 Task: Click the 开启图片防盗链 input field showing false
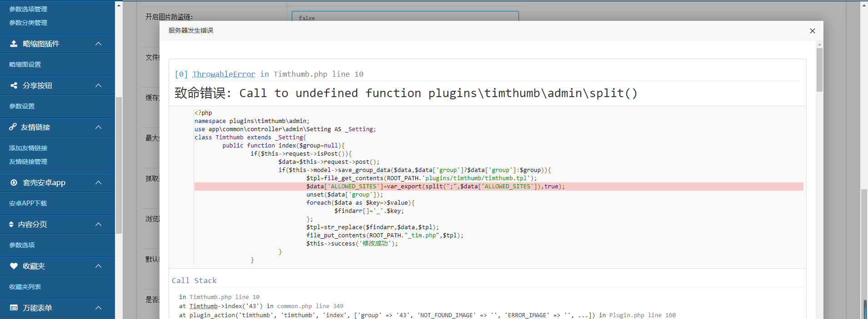(404, 17)
